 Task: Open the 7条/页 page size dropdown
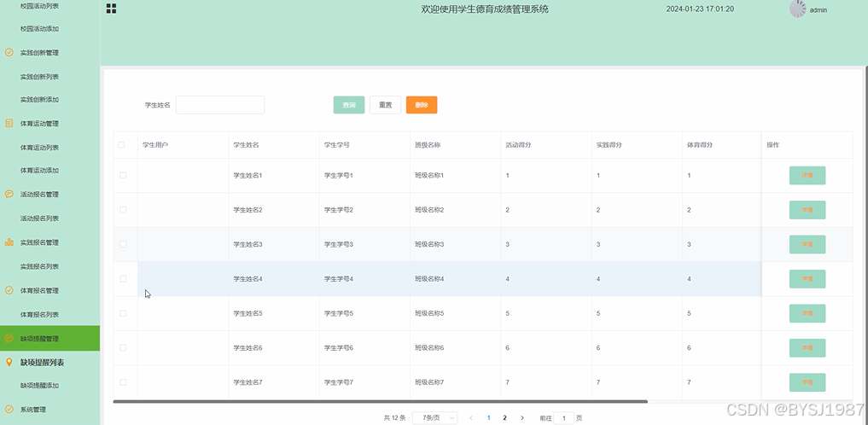tap(435, 418)
